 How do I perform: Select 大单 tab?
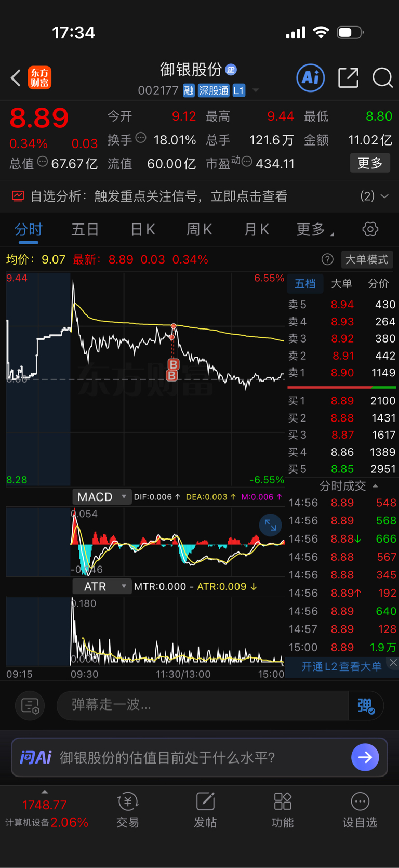[341, 284]
